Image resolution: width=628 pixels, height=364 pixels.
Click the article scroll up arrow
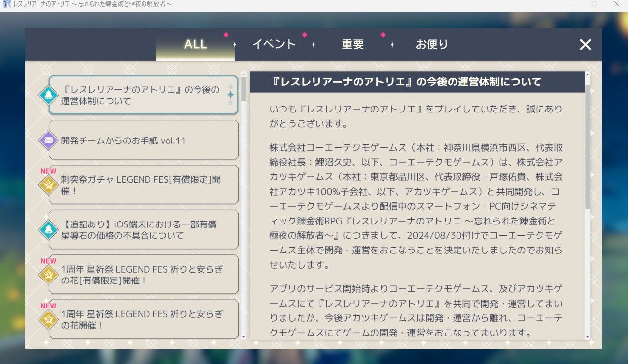[x=587, y=75]
